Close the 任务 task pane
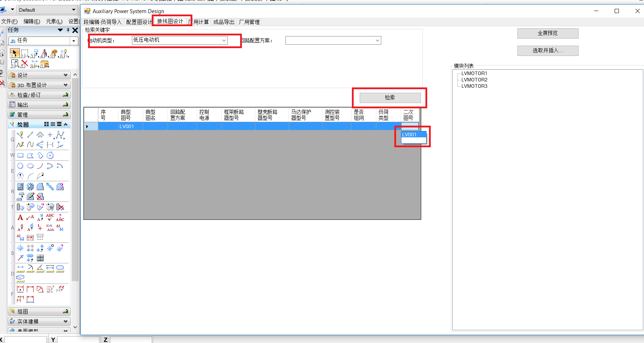This screenshot has height=343, width=644. (75, 30)
